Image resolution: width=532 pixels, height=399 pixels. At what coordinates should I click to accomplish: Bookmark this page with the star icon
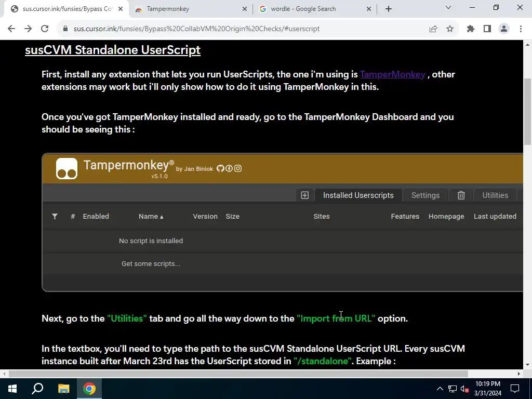click(450, 29)
